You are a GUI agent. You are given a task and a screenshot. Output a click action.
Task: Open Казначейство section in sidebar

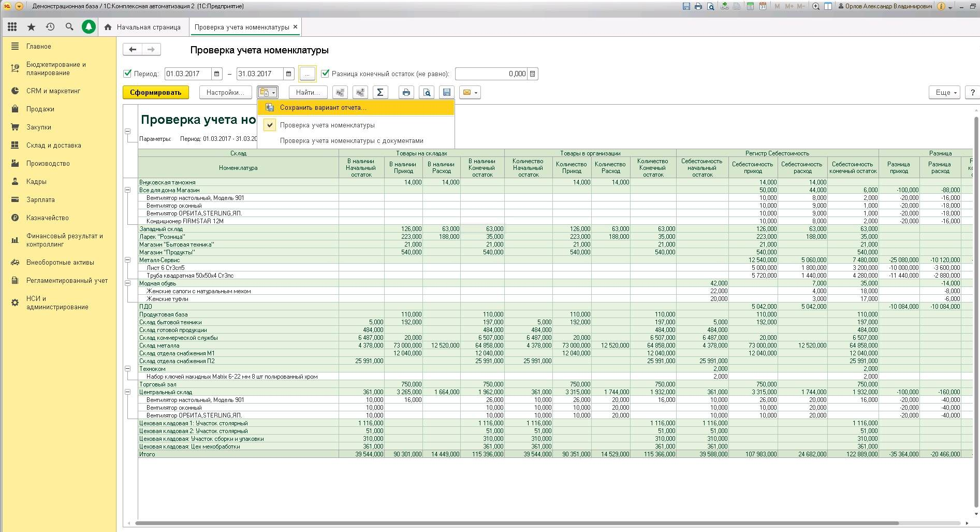click(48, 218)
